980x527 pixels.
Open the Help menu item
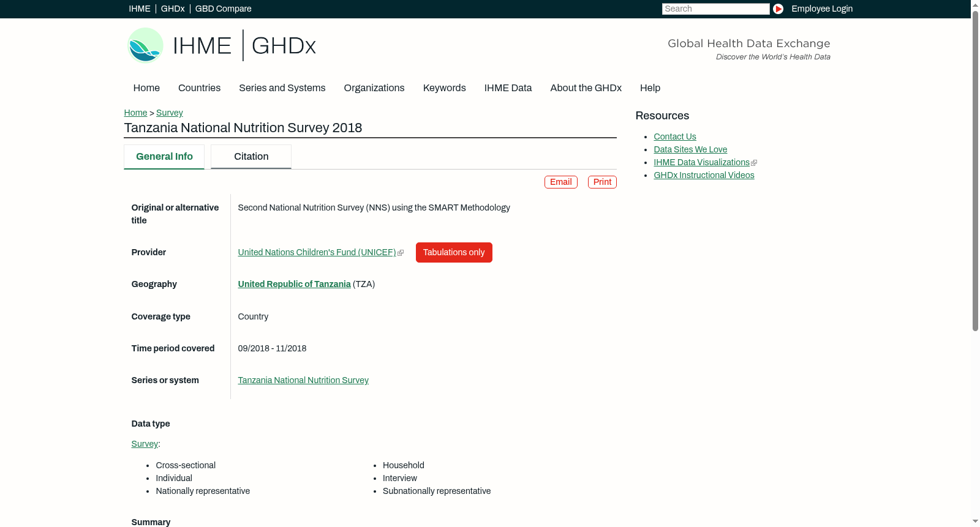tap(650, 88)
